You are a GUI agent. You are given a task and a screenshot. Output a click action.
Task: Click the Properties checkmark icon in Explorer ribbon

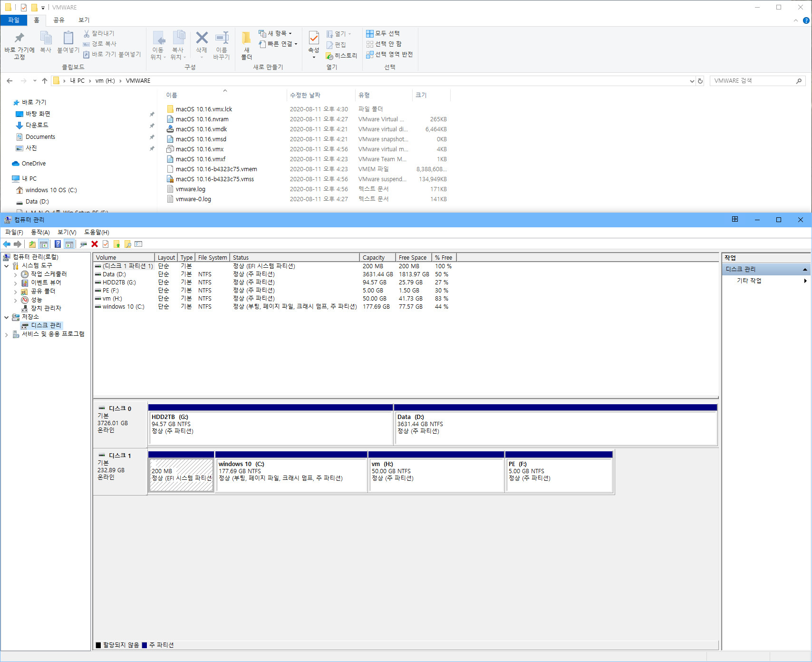[x=314, y=38]
